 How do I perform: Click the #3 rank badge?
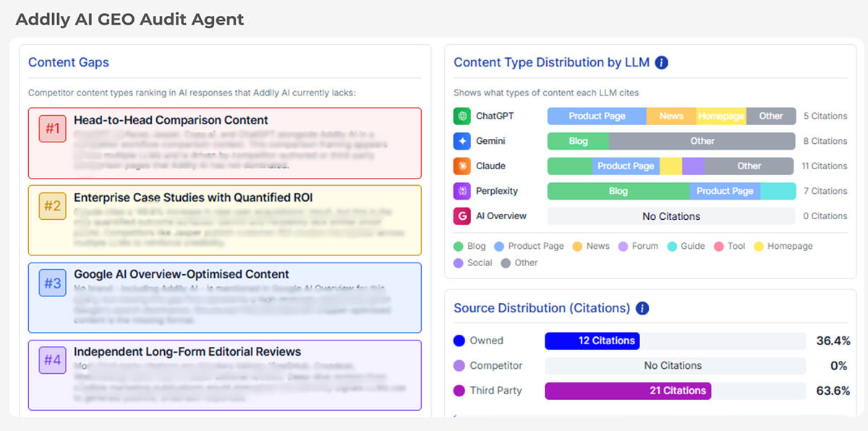[x=53, y=283]
